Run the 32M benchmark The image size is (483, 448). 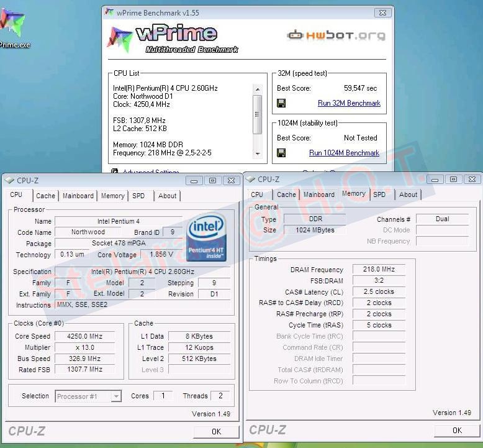[349, 103]
